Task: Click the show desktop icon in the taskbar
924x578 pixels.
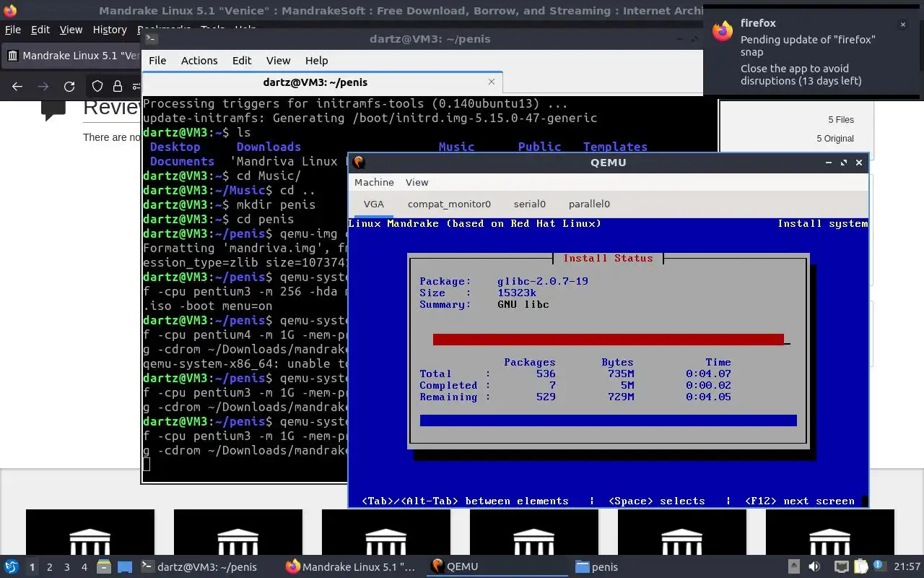Action: click(125, 566)
